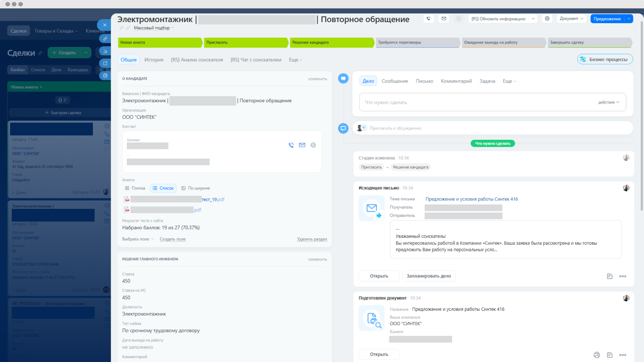Expand Еще menu in card tabs

coord(296,60)
